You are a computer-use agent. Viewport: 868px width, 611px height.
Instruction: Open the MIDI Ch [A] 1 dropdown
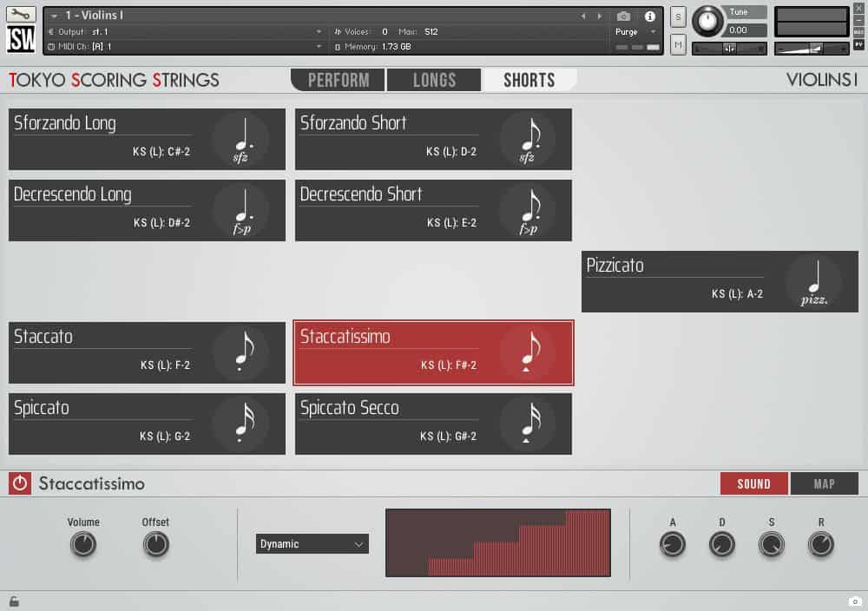(x=186, y=47)
